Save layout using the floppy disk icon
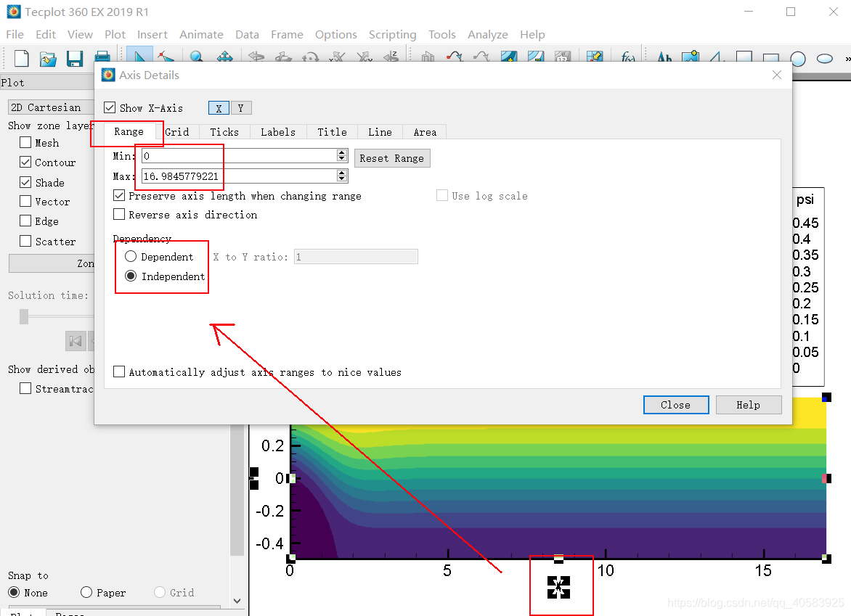 click(74, 58)
